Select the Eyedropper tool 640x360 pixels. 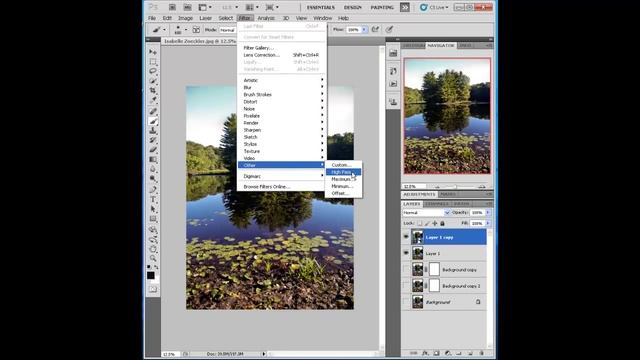(x=153, y=100)
